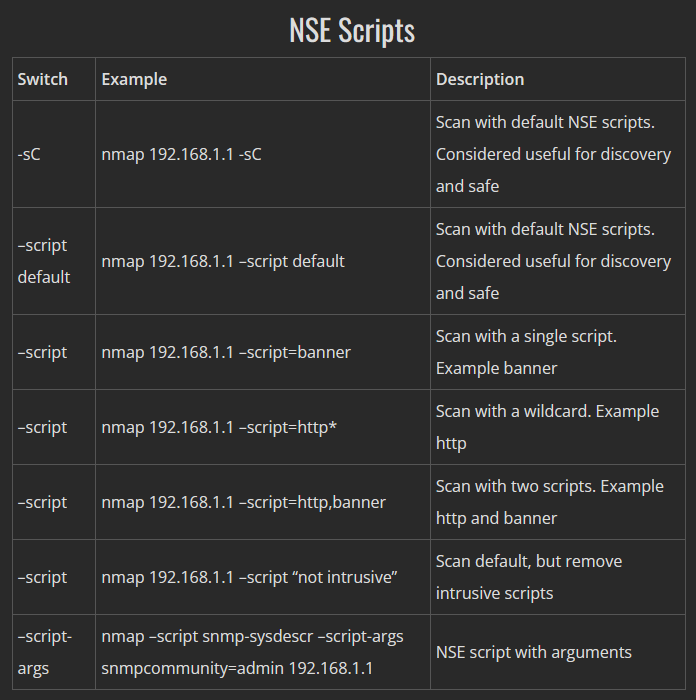
Task: Click the --script=http* example command
Action: tap(219, 427)
